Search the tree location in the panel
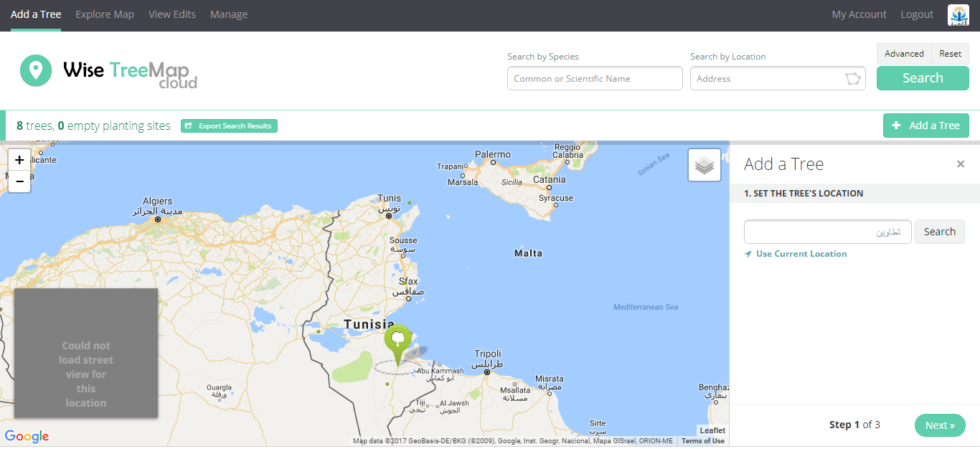The image size is (980, 449). [940, 232]
